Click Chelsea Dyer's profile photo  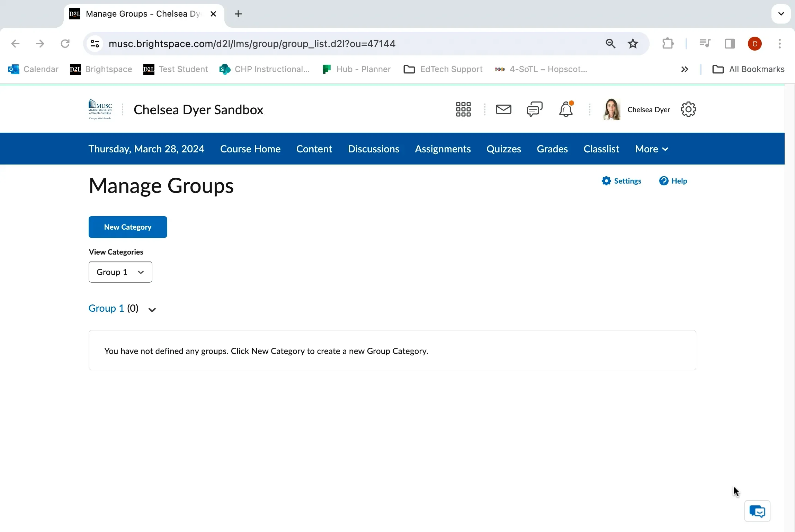coord(611,109)
